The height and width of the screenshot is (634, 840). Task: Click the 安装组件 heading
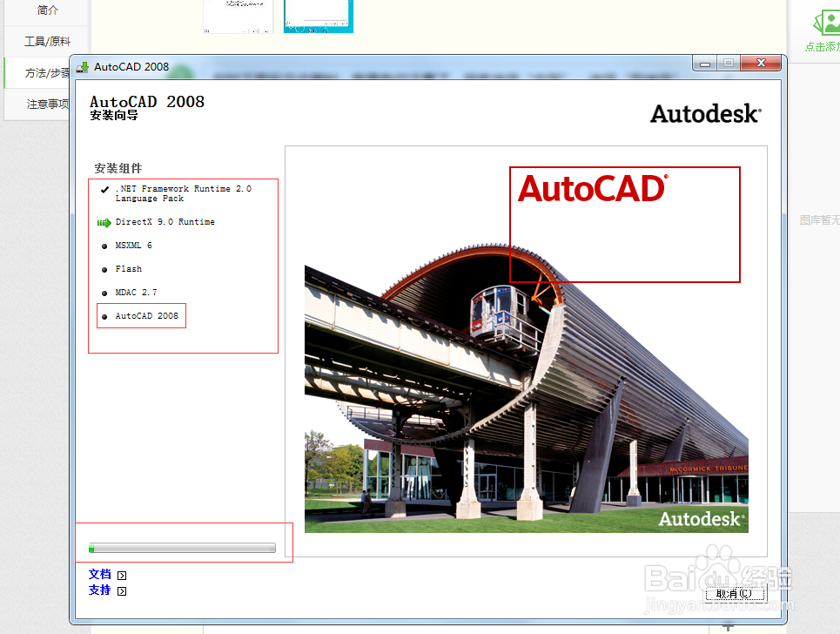pos(118,168)
